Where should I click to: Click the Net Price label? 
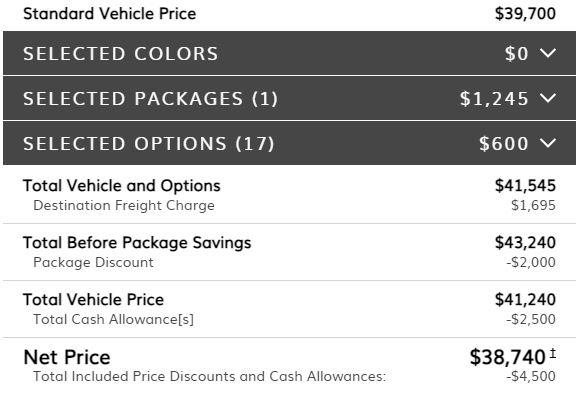click(67, 357)
